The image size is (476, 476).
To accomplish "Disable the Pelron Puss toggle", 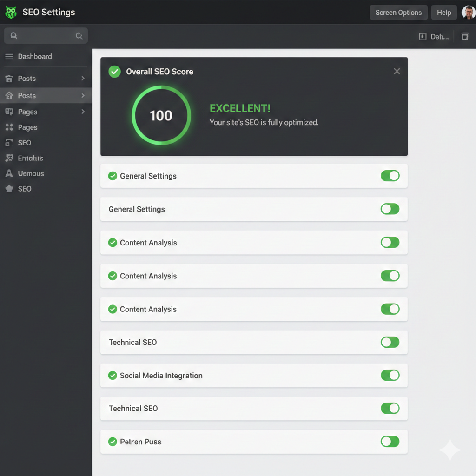I will [390, 442].
